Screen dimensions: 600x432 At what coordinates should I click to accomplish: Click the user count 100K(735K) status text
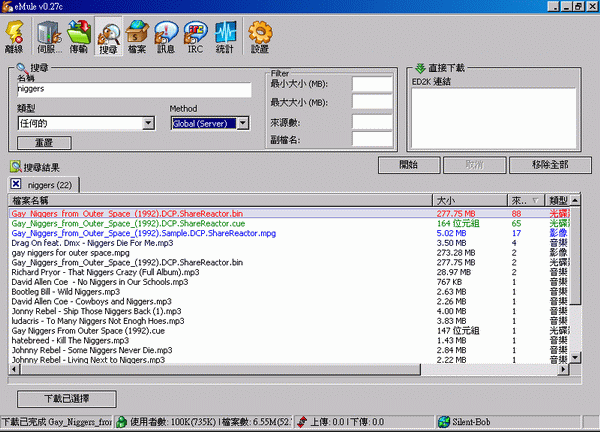[192, 422]
